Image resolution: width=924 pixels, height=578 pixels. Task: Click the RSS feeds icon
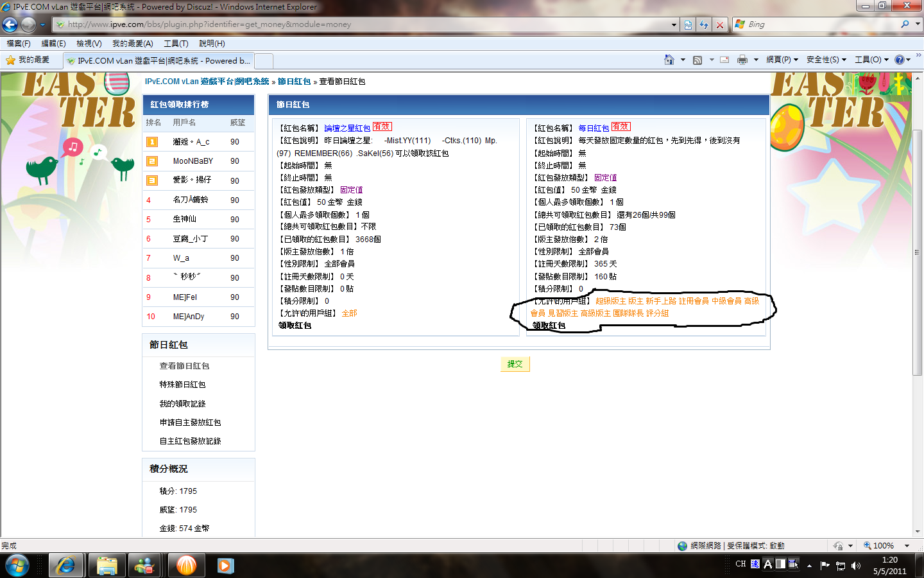coord(697,60)
